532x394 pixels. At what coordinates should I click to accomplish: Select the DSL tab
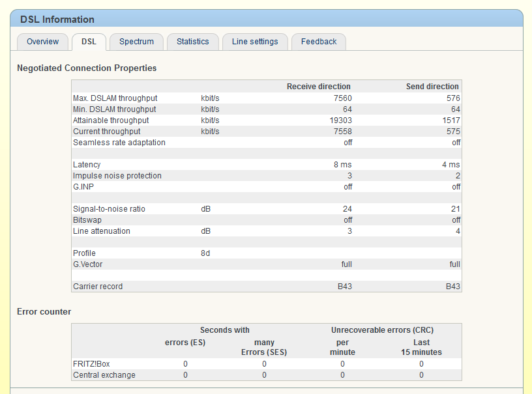tap(89, 42)
